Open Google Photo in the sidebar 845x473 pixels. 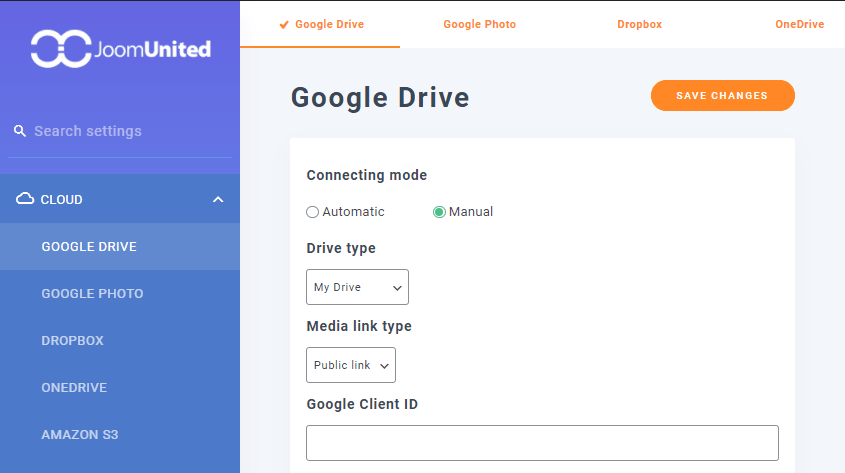point(120,294)
